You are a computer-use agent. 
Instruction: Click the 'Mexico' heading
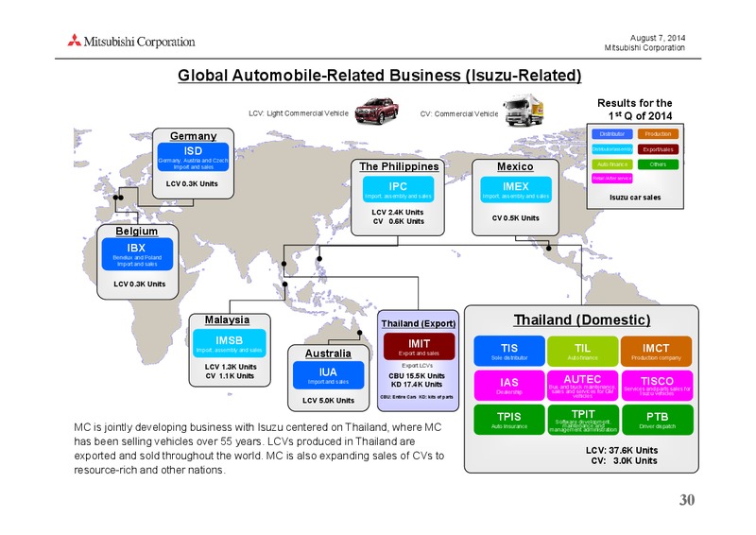(x=515, y=166)
